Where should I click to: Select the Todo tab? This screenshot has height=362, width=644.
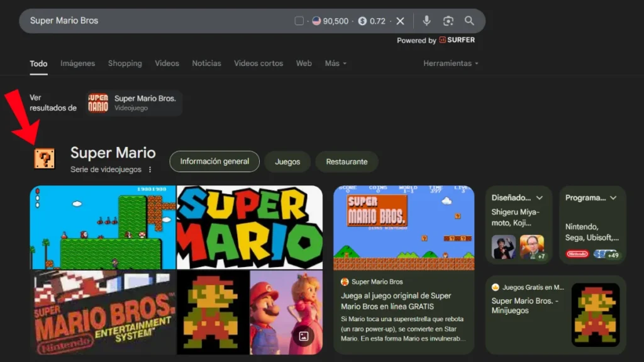(x=38, y=63)
